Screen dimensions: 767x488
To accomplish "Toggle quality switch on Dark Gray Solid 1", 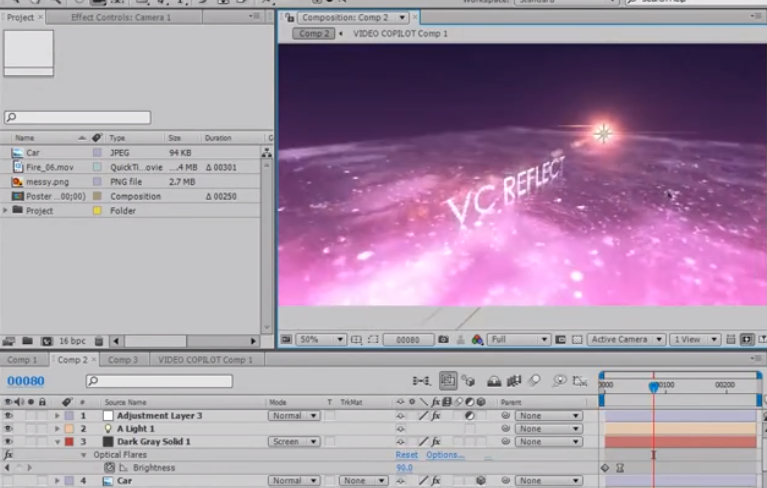I will (x=424, y=442).
